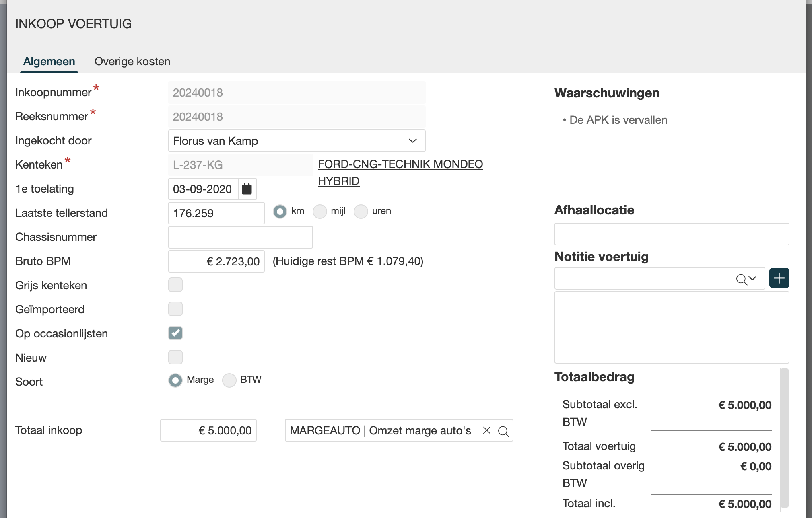Select BTW as Soort
The image size is (812, 518).
tap(229, 380)
